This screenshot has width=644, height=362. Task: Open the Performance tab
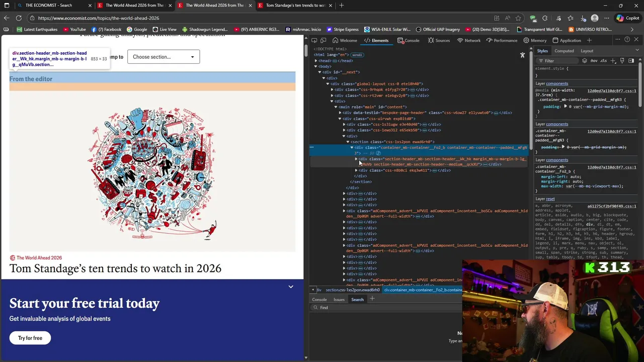502,40
